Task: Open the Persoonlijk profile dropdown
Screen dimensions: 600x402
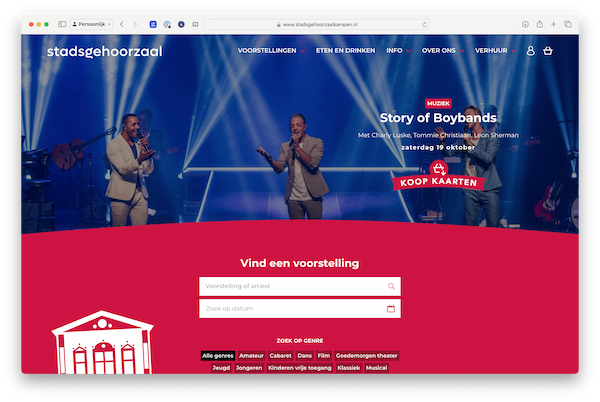Action: 91,24
